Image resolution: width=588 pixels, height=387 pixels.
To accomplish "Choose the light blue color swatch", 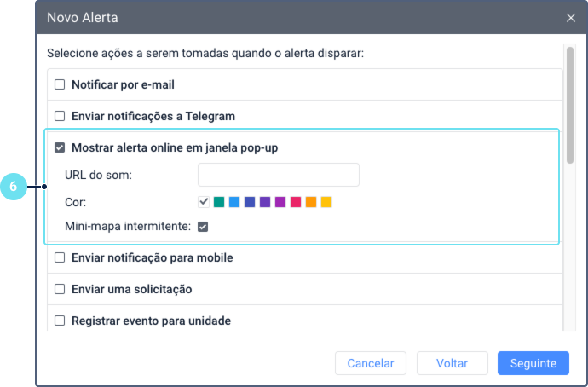I will pyautogui.click(x=233, y=202).
